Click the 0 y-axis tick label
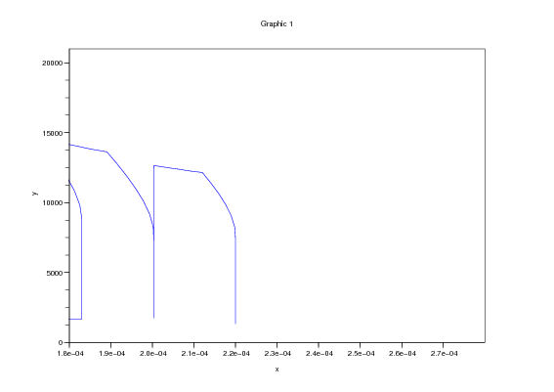 (61, 342)
